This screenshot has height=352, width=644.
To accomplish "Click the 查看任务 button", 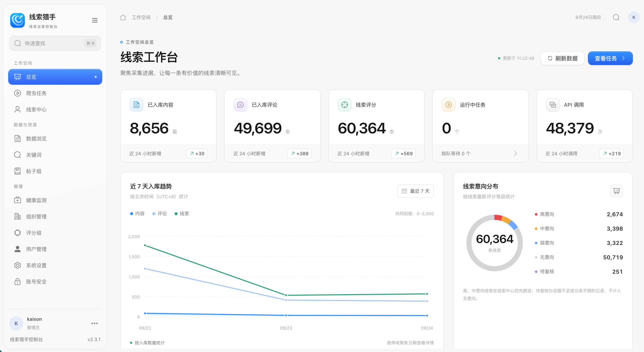I will pyautogui.click(x=610, y=58).
